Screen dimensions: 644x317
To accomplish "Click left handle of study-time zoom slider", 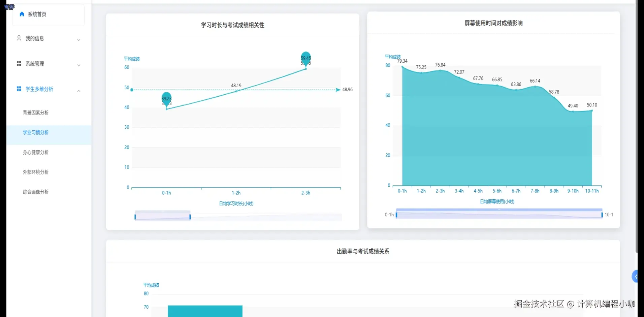I will pyautogui.click(x=135, y=217).
